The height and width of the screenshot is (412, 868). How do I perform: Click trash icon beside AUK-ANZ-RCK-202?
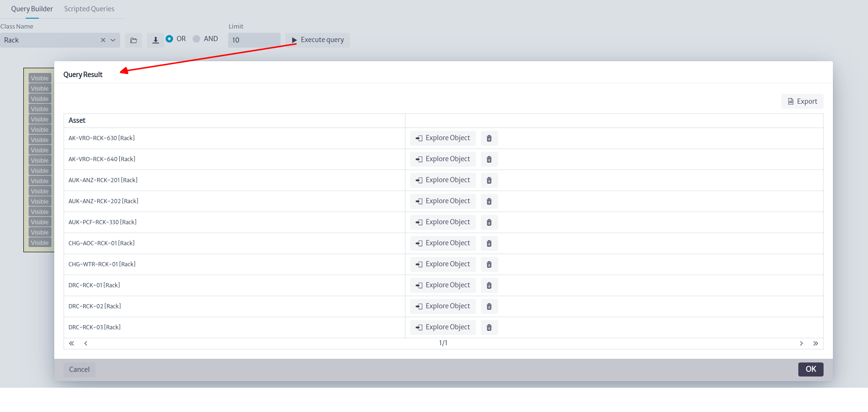pos(489,201)
